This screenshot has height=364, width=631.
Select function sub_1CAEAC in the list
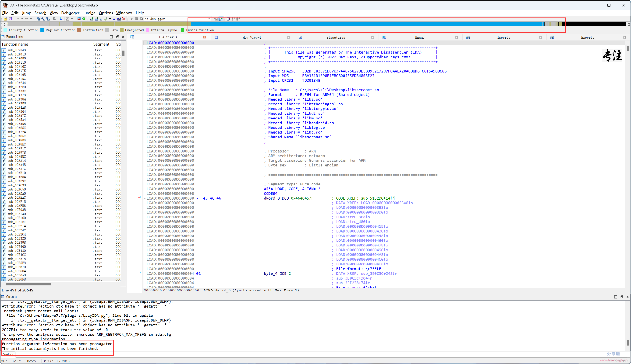16,198
